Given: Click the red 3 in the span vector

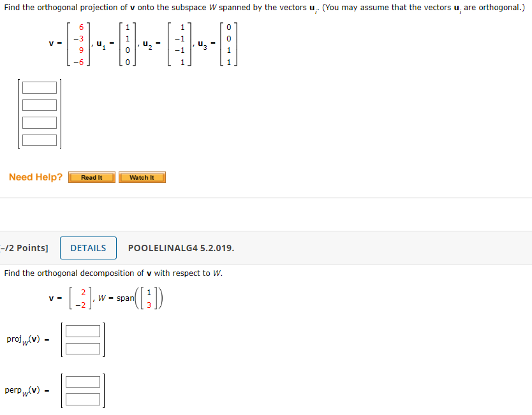Looking at the screenshot, I should 149,305.
